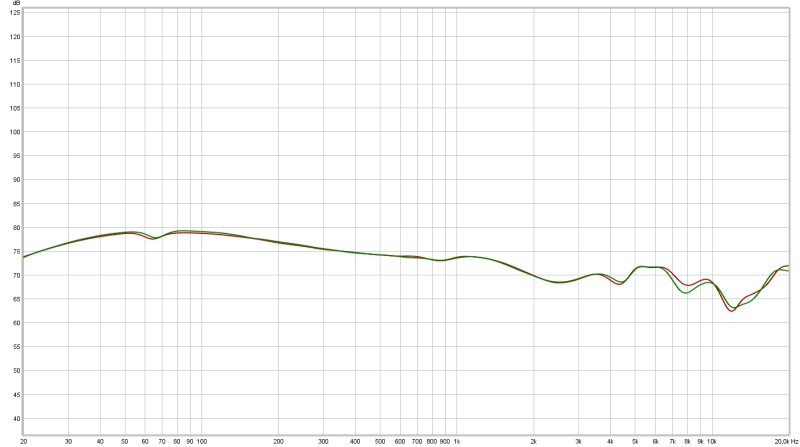This screenshot has width=800, height=447.
Task: Click the 80 label on dB axis
Action: (x=15, y=227)
